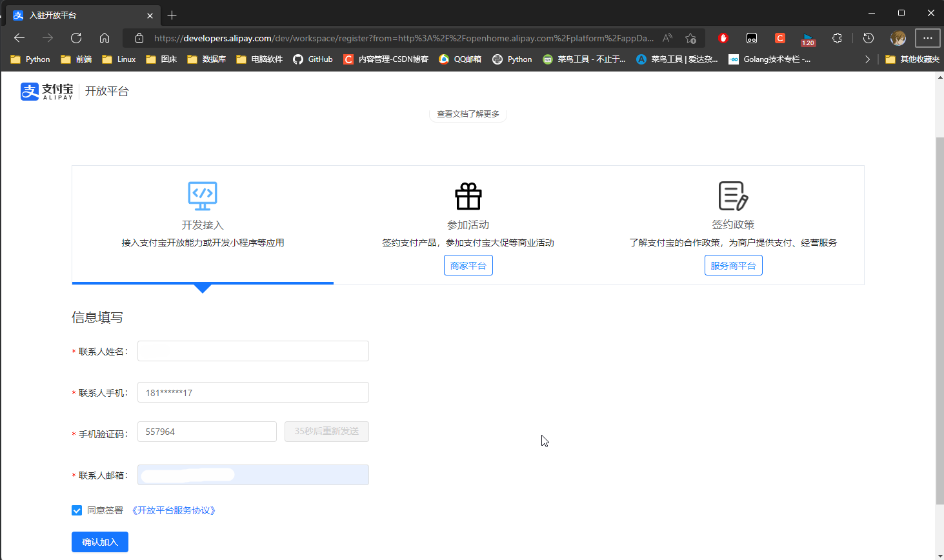Image resolution: width=944 pixels, height=560 pixels.
Task: View site information lock icon
Action: coord(139,38)
